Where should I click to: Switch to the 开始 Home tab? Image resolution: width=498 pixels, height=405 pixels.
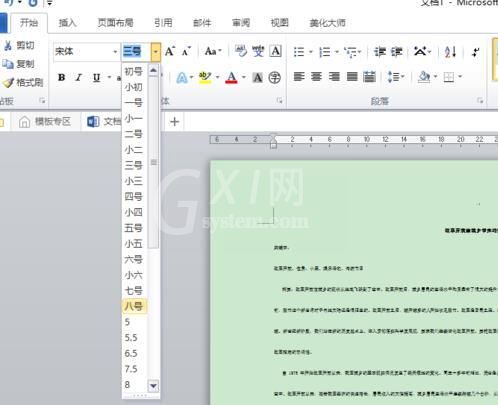click(x=29, y=23)
